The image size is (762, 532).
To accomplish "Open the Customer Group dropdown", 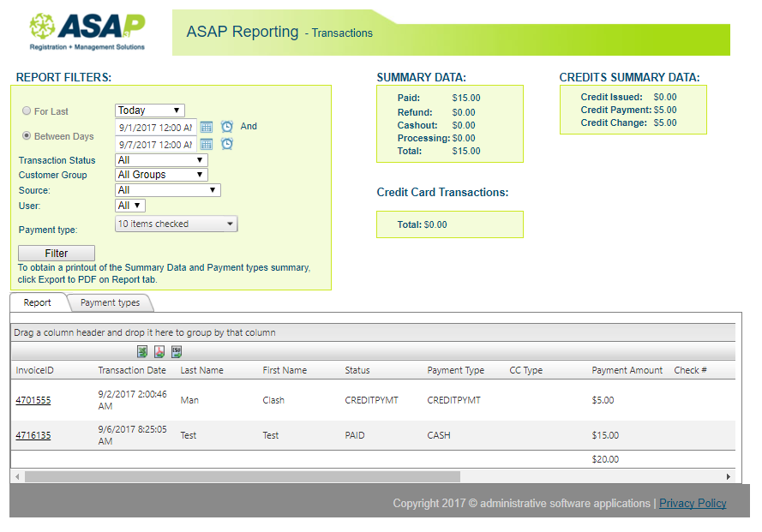I will (161, 175).
